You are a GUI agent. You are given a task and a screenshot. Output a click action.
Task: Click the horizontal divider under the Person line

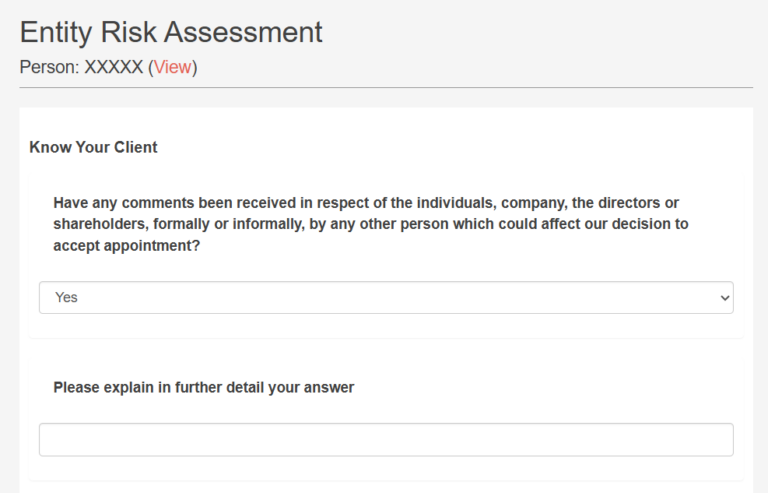coord(386,88)
